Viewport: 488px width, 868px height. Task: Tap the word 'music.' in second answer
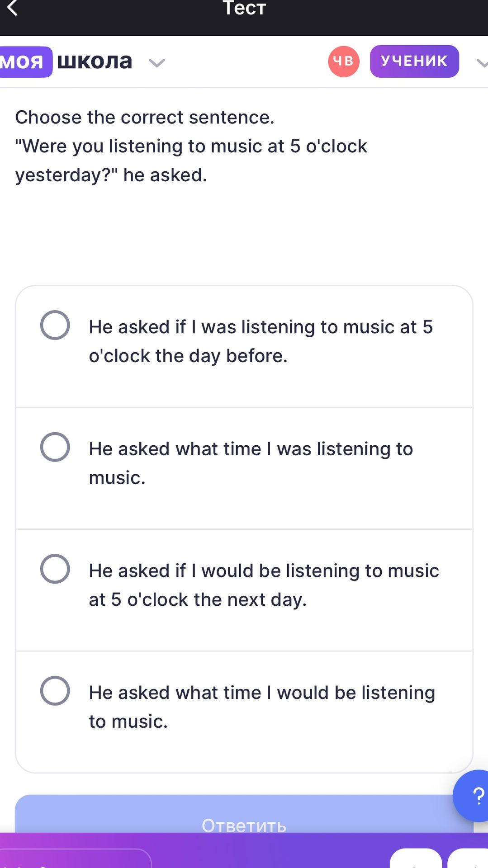117,478
